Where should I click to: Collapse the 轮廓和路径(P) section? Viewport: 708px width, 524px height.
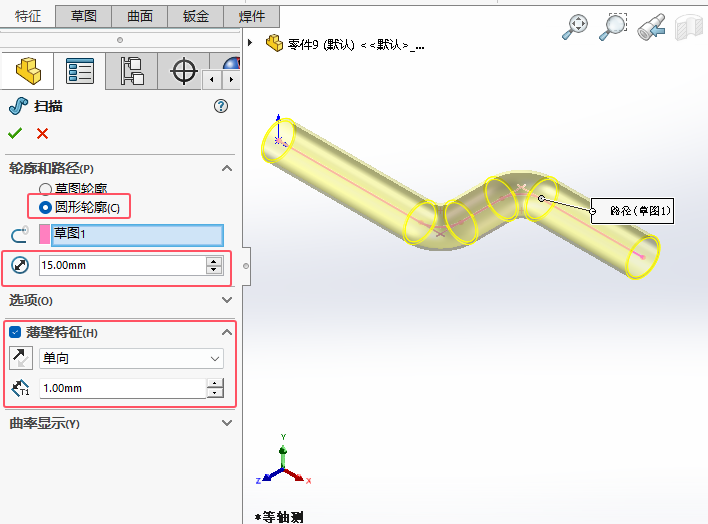[x=227, y=168]
